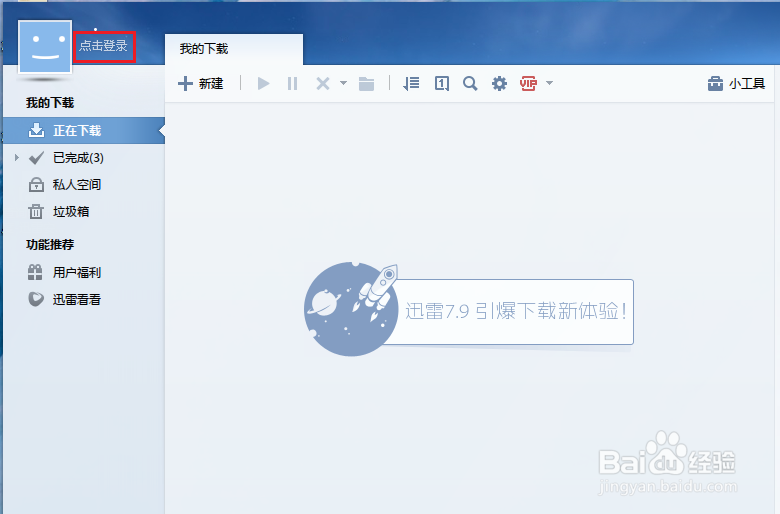This screenshot has width=780, height=514.
Task: Open the download folder icon
Action: pos(367,84)
